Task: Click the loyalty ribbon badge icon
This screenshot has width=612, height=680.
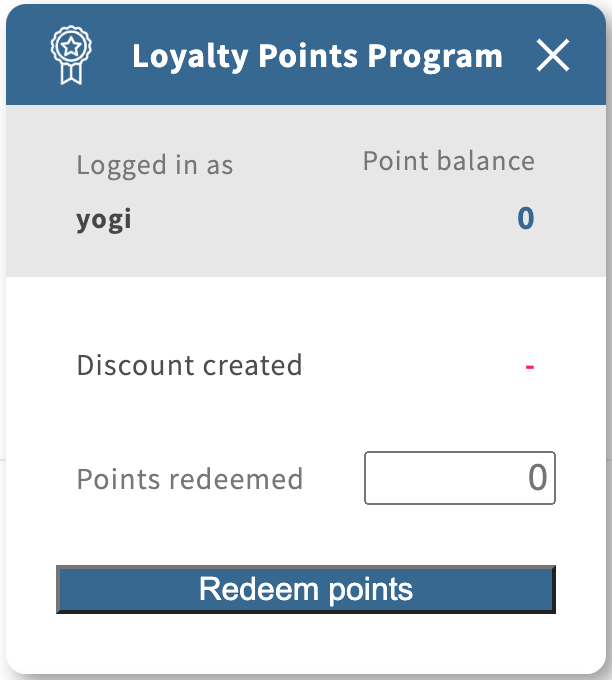Action: 71,56
